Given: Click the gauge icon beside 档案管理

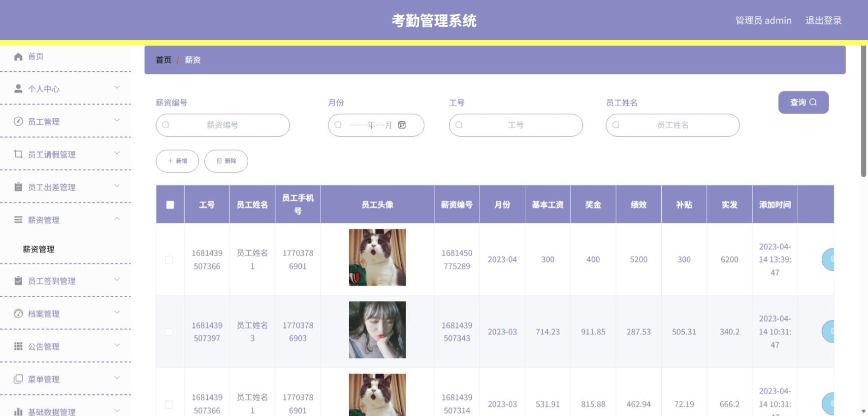Looking at the screenshot, I should click(18, 313).
